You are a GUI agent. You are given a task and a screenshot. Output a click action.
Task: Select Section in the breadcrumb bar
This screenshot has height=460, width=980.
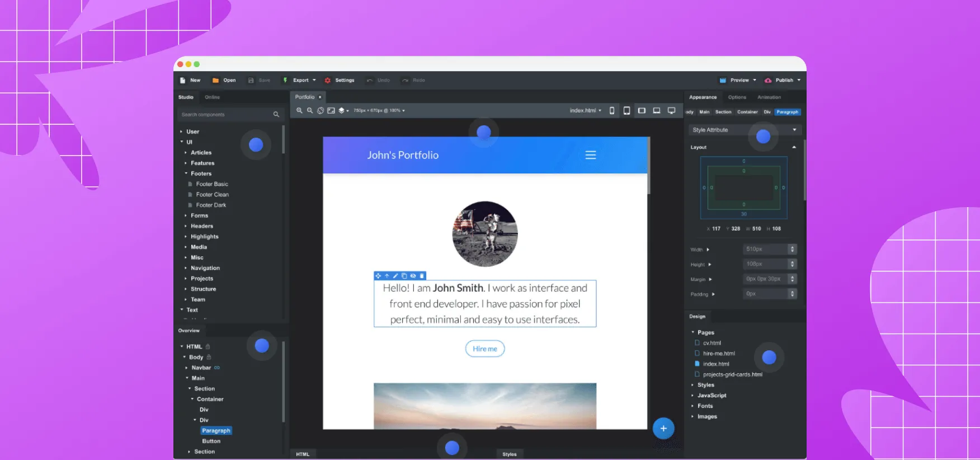[723, 112]
